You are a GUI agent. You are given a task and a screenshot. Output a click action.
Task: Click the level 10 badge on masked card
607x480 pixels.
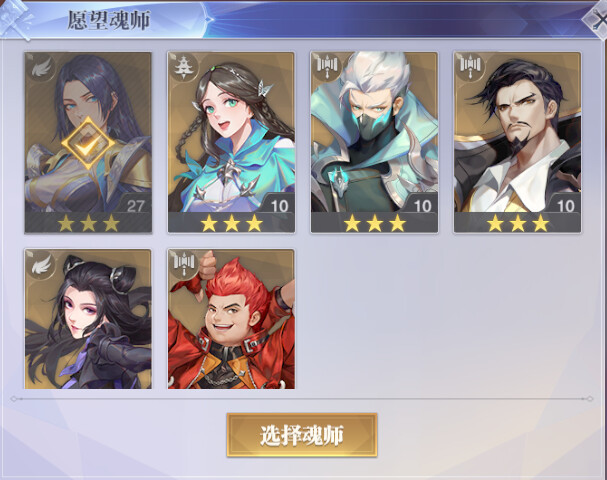422,205
